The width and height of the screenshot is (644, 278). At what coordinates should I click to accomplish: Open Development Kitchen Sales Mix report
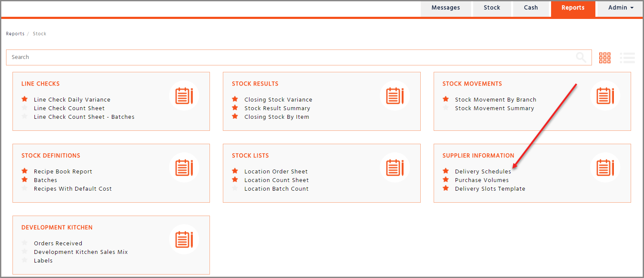pos(81,252)
